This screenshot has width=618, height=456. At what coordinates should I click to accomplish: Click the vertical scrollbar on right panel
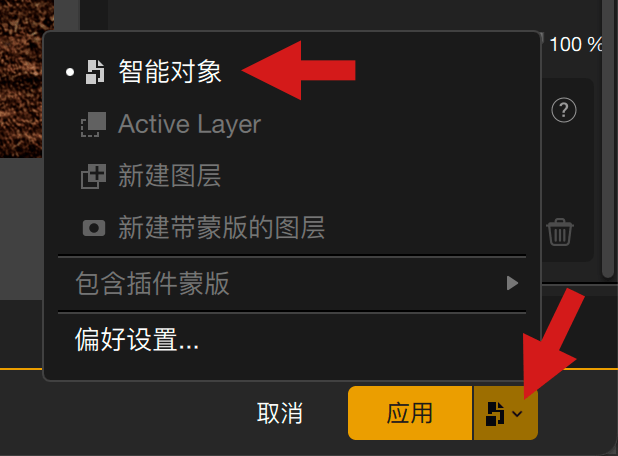(x=609, y=138)
